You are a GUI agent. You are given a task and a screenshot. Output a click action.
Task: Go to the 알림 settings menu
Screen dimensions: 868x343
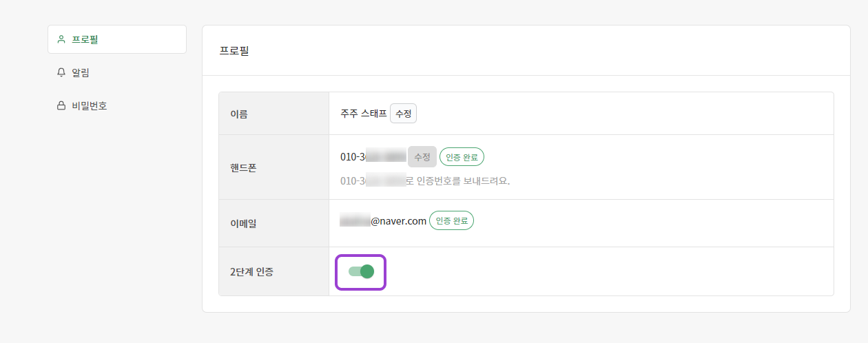[x=81, y=72]
